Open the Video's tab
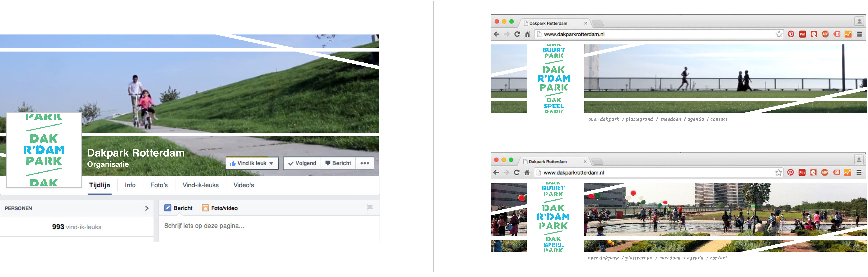868x277 pixels. click(x=244, y=185)
